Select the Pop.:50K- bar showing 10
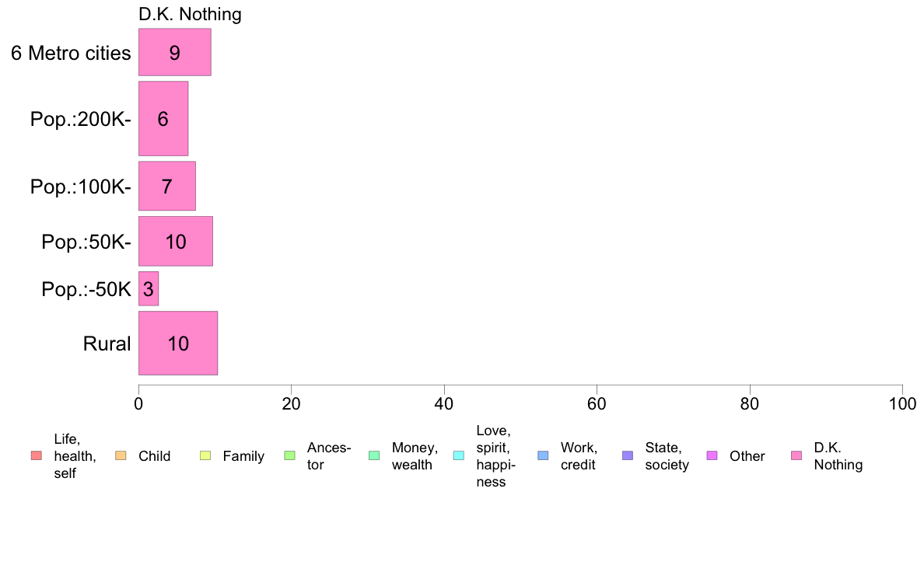Viewport: 924px width, 572px height. click(x=176, y=242)
